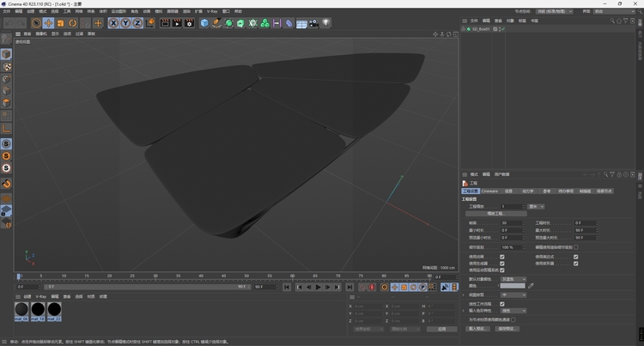This screenshot has height=346, width=644.
Task: Toggle first checkbox in left checkbox column
Action: click(x=502, y=257)
